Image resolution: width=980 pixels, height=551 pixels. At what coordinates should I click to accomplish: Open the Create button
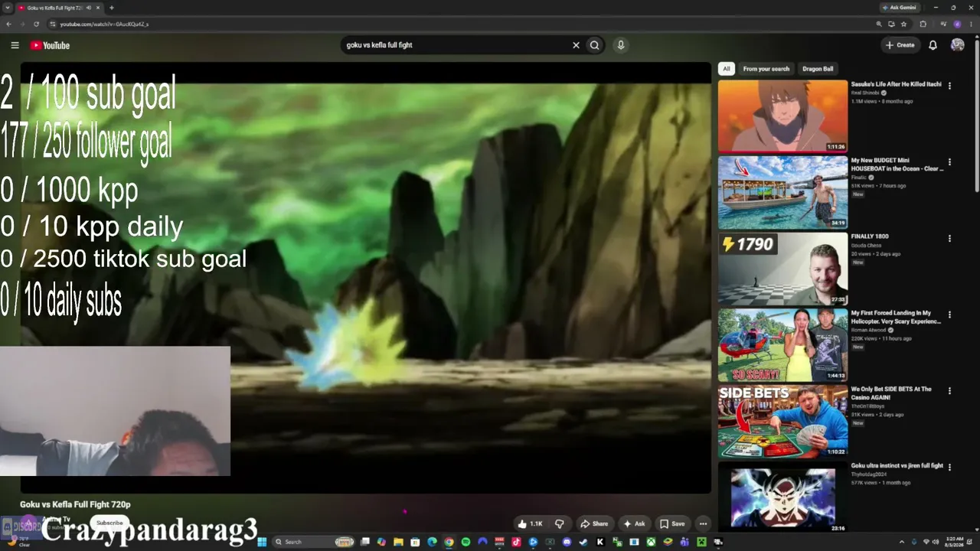[900, 45]
